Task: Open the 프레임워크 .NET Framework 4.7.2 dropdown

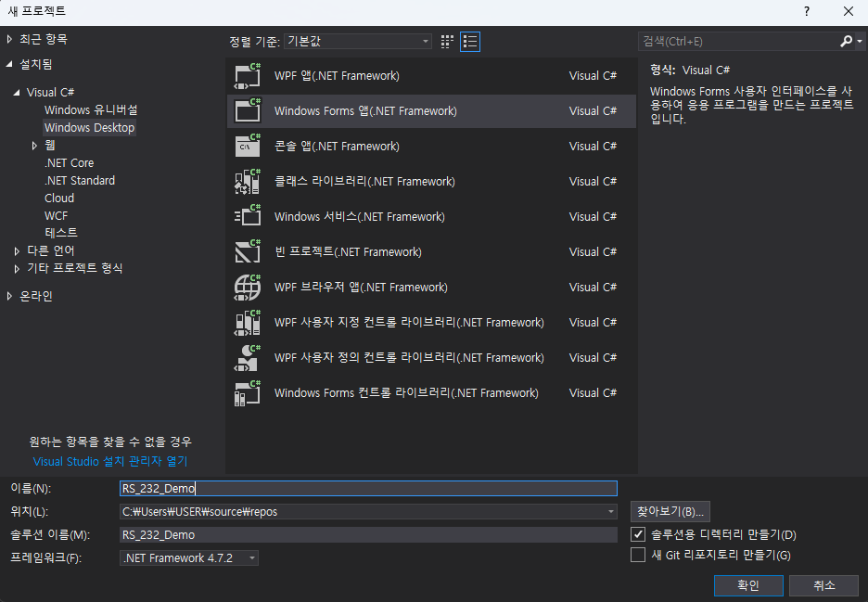Action: [x=189, y=557]
